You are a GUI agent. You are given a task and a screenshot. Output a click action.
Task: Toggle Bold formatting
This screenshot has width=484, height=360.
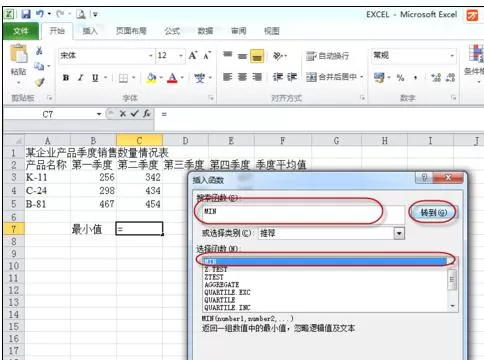click(x=66, y=78)
